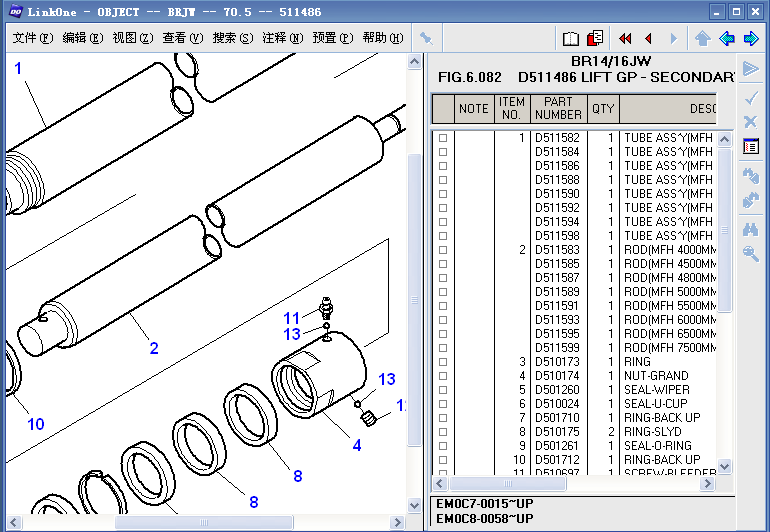
Task: Click callout number 2 on the rod
Action: tap(154, 349)
